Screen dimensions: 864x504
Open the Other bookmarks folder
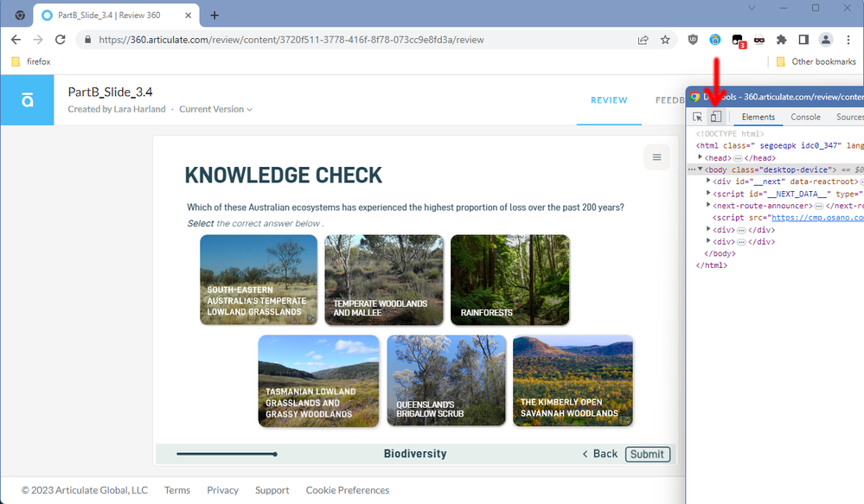click(816, 61)
